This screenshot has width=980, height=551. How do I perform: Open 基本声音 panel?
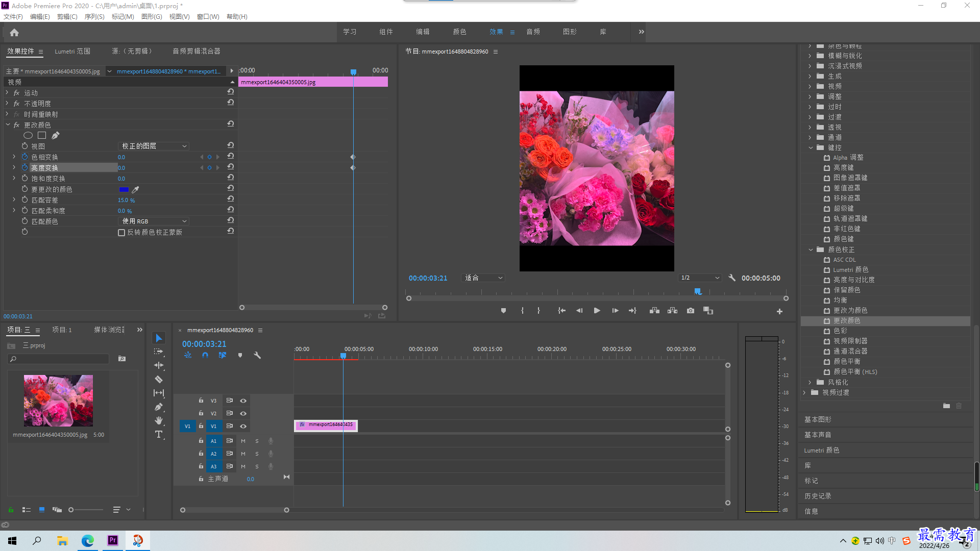[818, 435]
